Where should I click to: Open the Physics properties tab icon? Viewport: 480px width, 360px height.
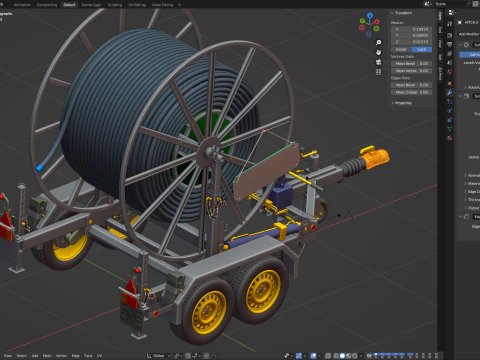[x=449, y=111]
